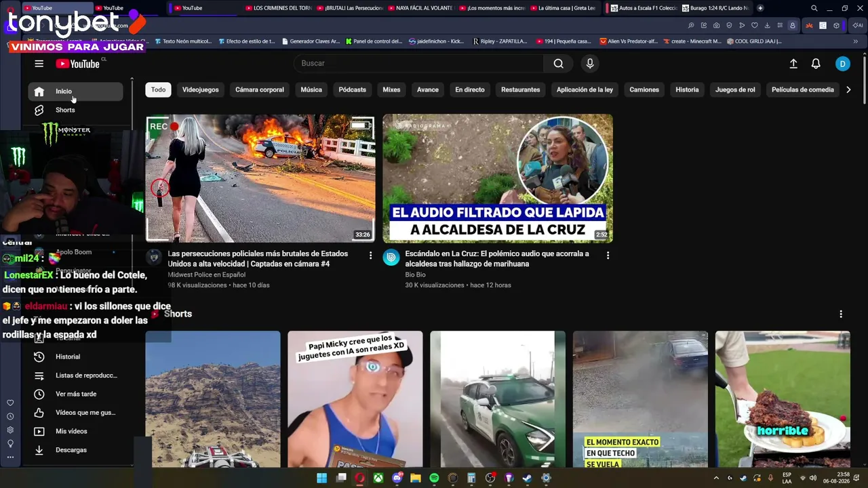Click the YouTube search input field
The height and width of the screenshot is (488, 868).
[419, 64]
